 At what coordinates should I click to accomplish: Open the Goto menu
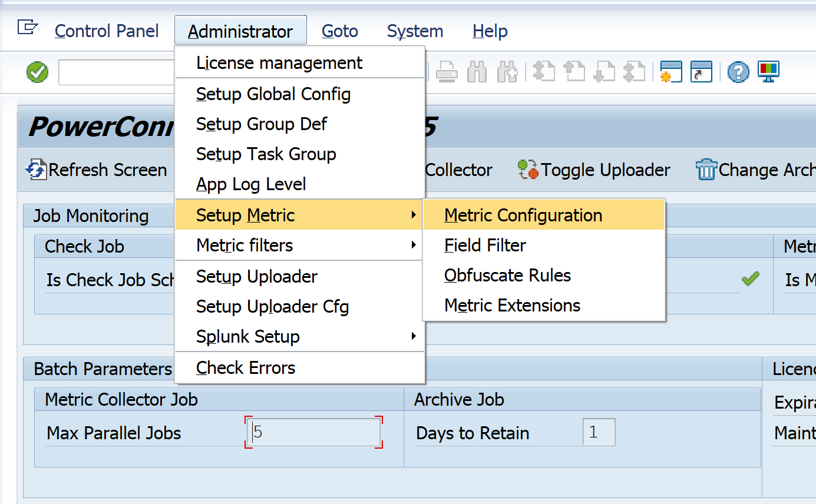click(340, 31)
